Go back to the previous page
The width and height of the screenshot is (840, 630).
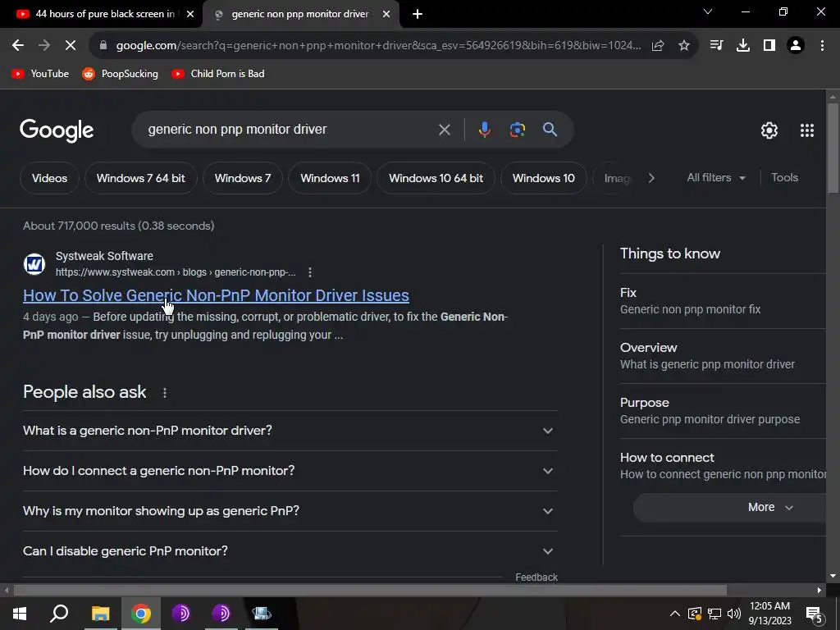[18, 46]
